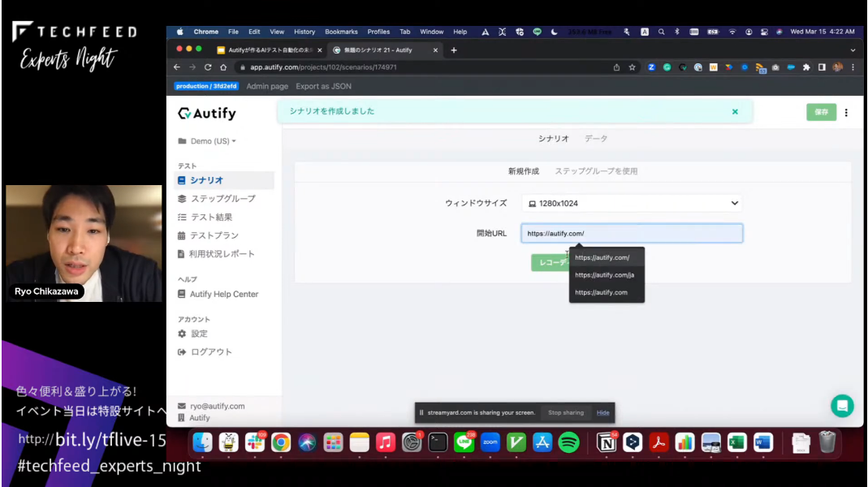Open a new tab with plus button
The image size is (868, 487).
point(453,50)
